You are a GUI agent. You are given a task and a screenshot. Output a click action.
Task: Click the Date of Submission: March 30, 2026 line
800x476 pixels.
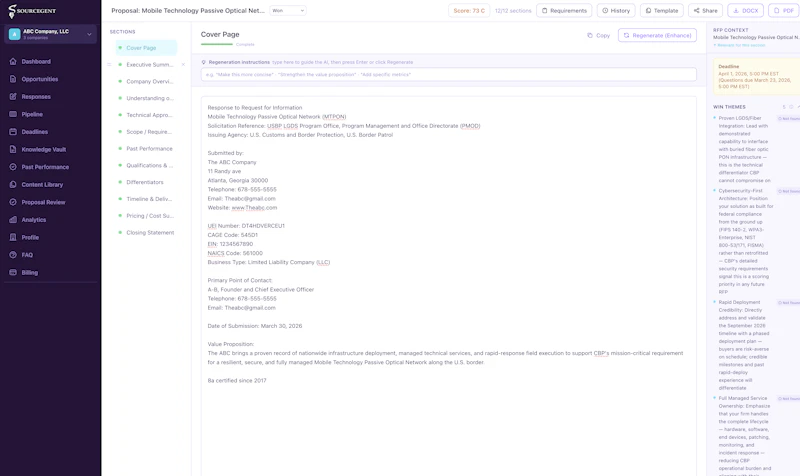tap(255, 326)
